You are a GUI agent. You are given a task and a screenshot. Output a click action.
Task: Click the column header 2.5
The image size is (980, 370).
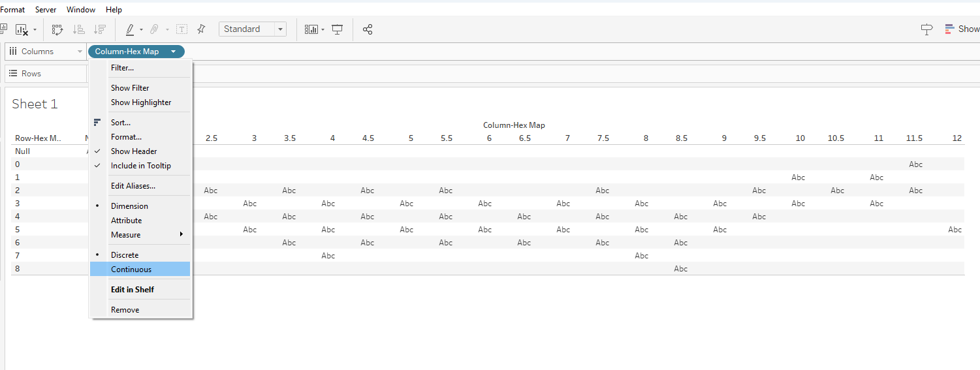[x=212, y=138]
